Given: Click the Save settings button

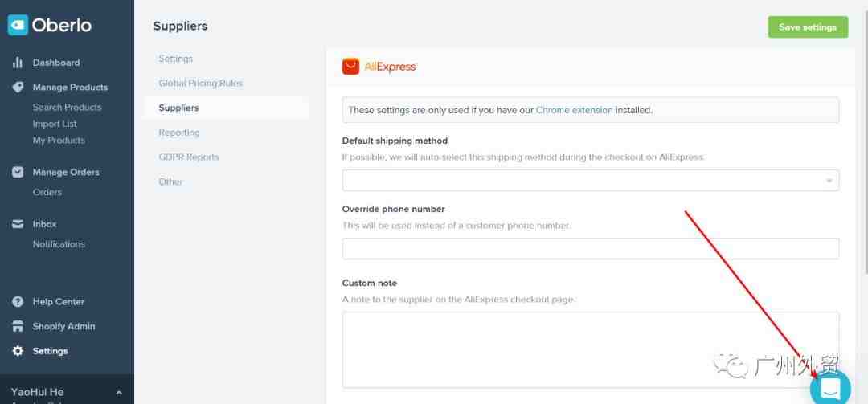Looking at the screenshot, I should click(x=808, y=27).
